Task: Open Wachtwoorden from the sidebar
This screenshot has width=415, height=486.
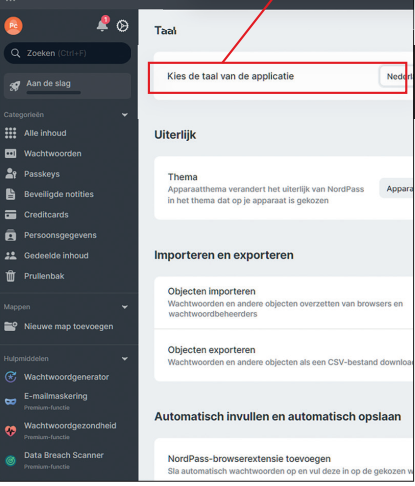Action: coord(52,154)
